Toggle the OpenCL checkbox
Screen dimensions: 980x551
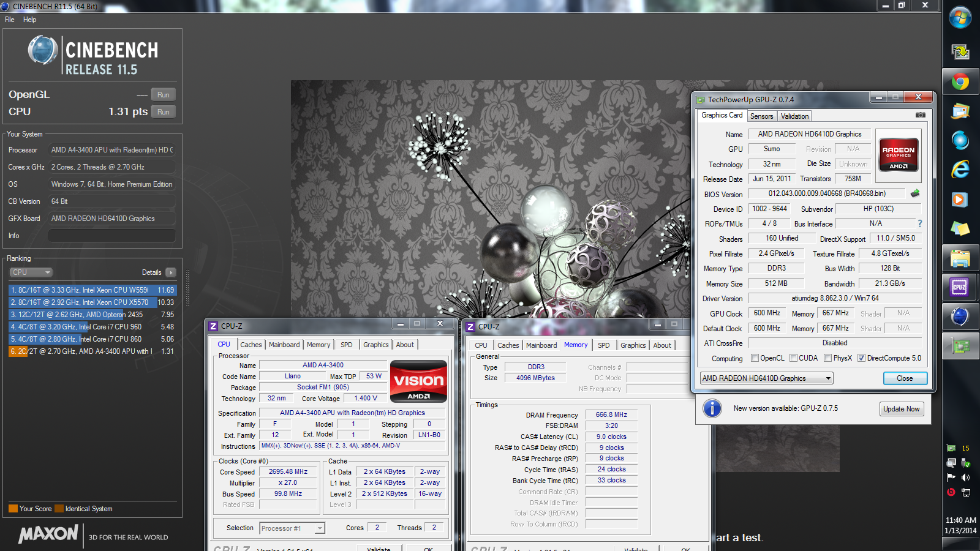click(x=755, y=358)
